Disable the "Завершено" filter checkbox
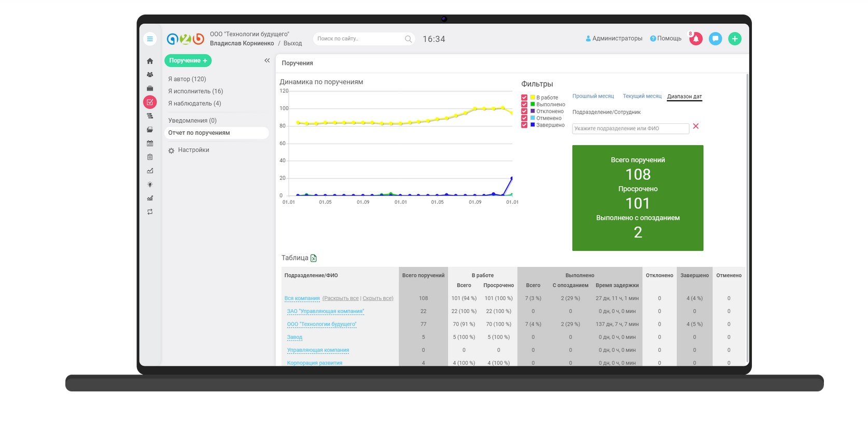Screen dimensions: 868x422 (524, 125)
